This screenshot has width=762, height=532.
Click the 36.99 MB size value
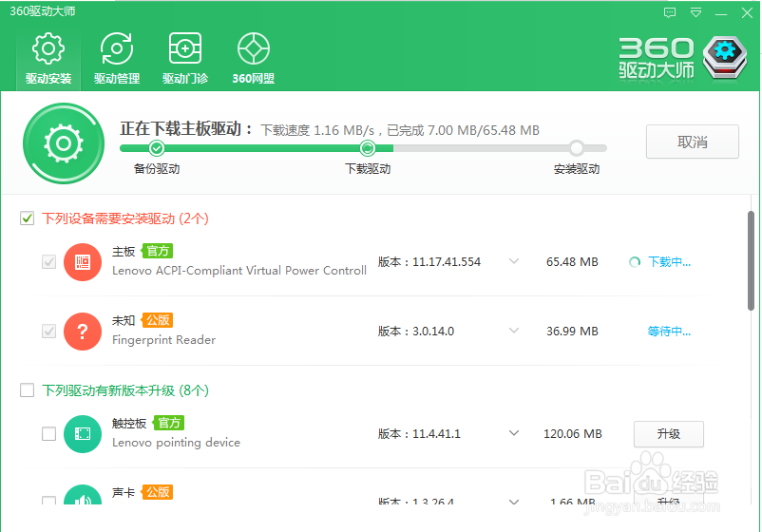point(572,332)
